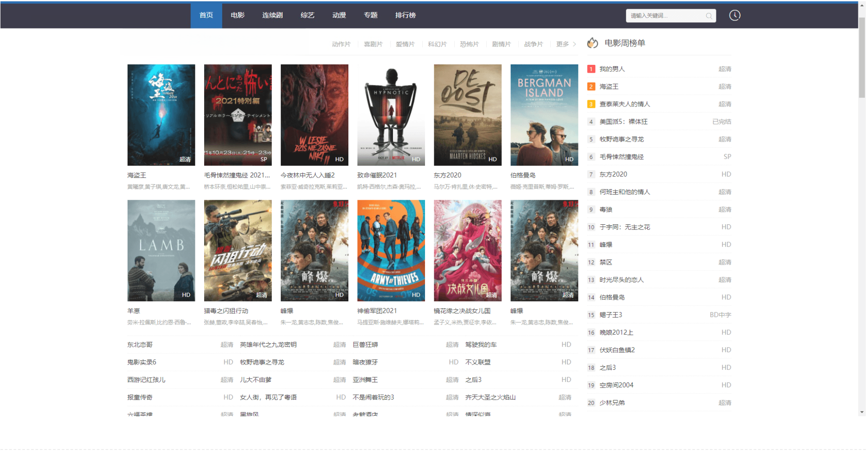Open 驾驶我的车 list entry

pyautogui.click(x=481, y=345)
